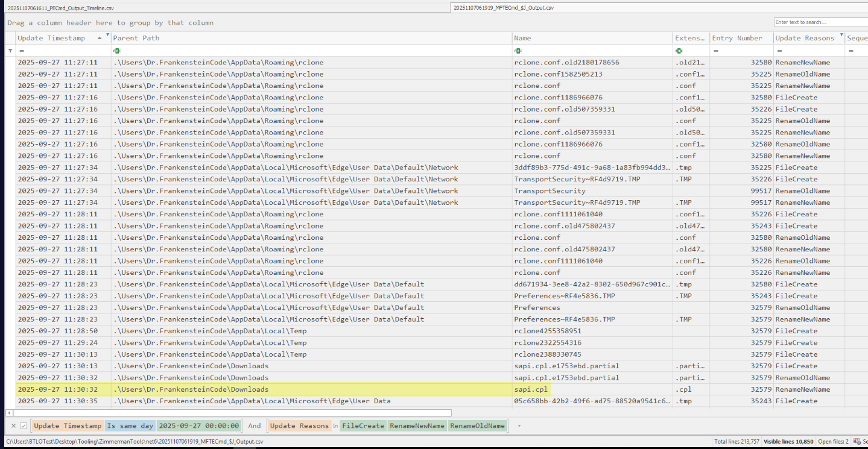Sort by the Entry Number column header
The height and width of the screenshot is (449, 868).
pyautogui.click(x=741, y=38)
